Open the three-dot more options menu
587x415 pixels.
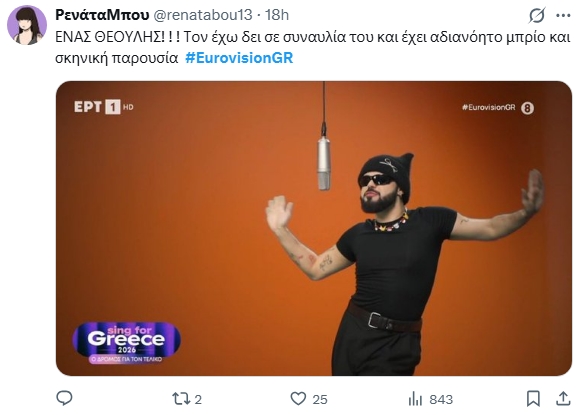[x=563, y=16]
